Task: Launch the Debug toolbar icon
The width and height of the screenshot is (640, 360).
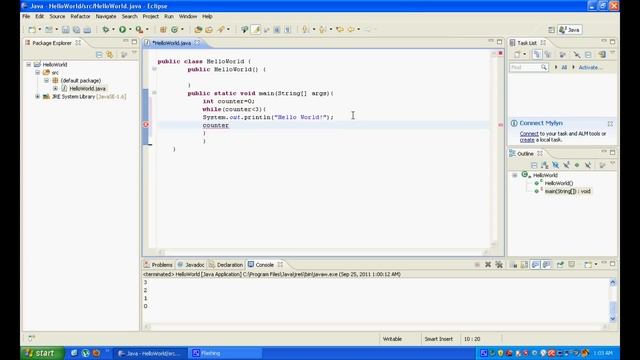Action: 106,29
